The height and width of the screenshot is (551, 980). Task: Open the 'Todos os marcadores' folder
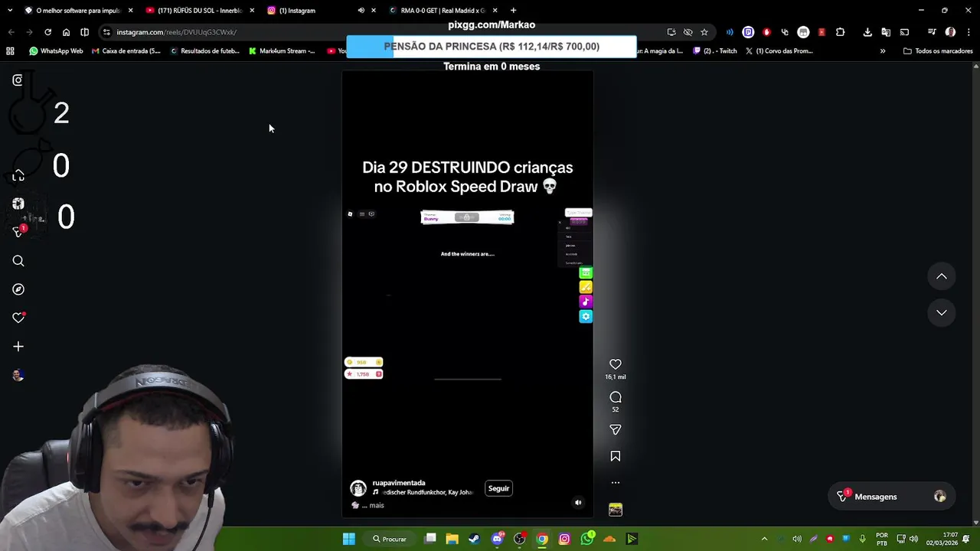tap(938, 51)
